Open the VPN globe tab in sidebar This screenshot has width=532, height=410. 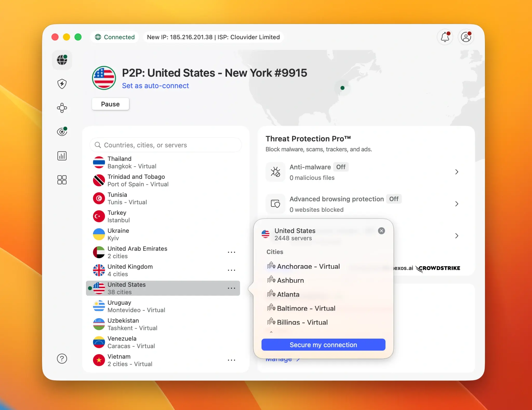62,60
